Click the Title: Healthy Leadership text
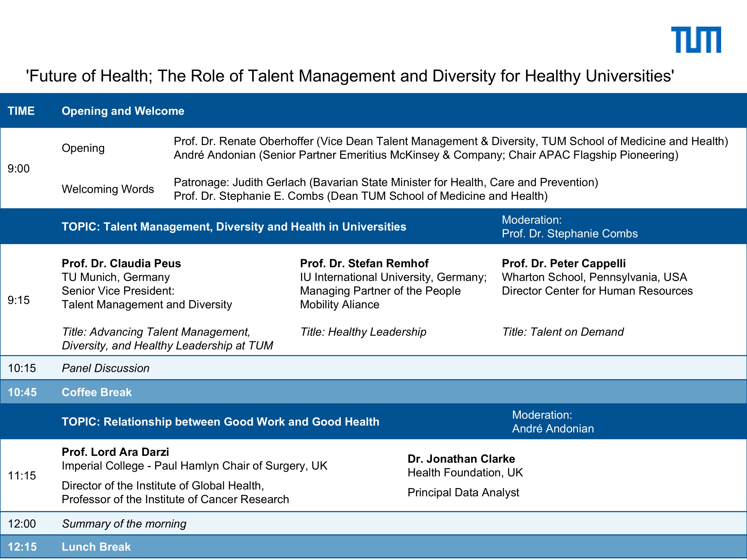Viewport: 747px width, 560px height. click(x=363, y=332)
